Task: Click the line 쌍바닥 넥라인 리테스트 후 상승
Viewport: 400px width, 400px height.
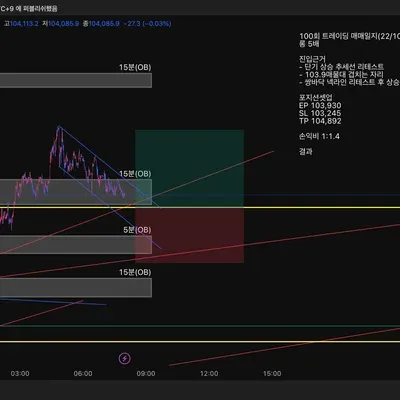Action: 349,82
